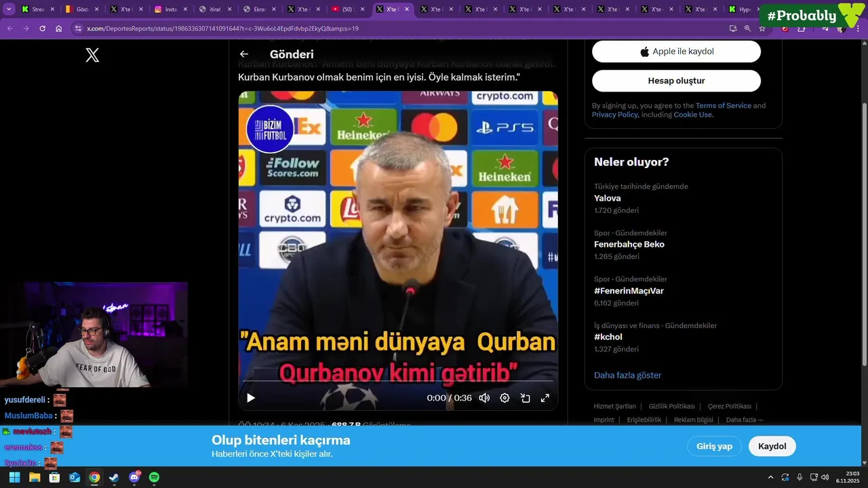Screen dimensions: 868x488
Task: Expand video to fullscreen
Action: [545, 398]
